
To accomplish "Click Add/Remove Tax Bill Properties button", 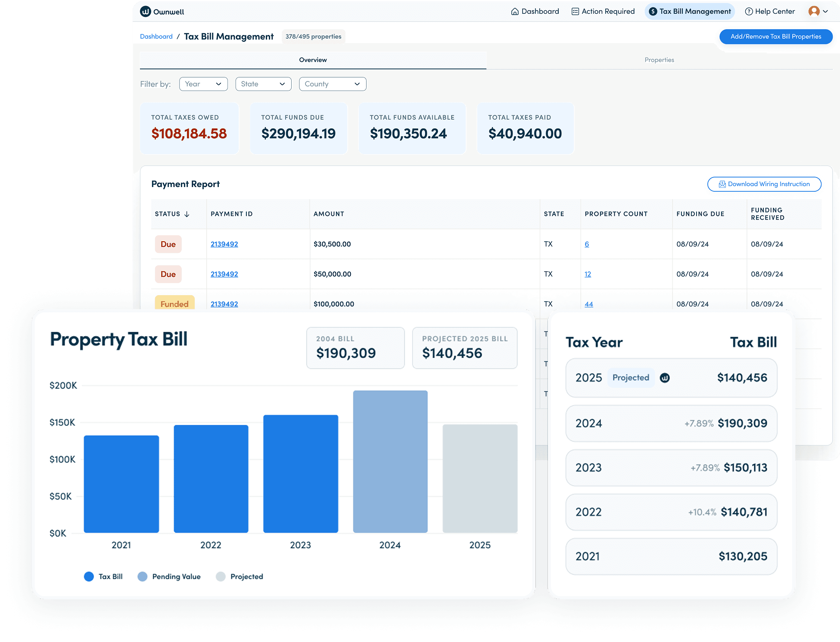I will (775, 37).
